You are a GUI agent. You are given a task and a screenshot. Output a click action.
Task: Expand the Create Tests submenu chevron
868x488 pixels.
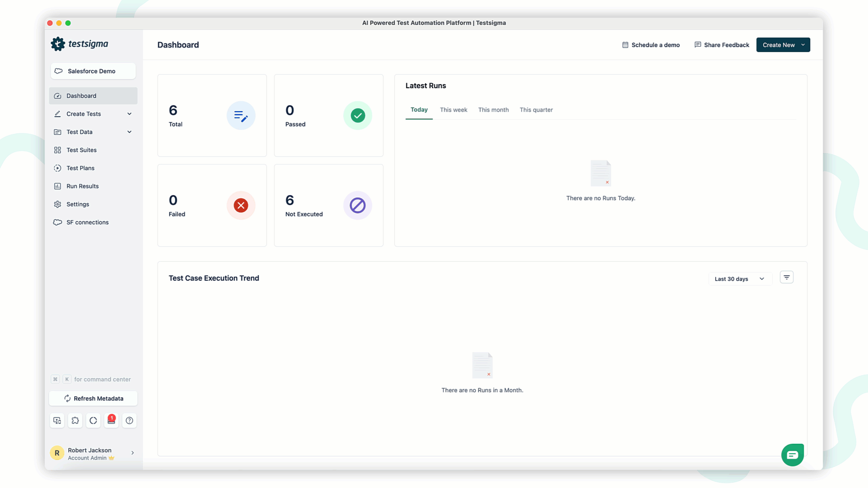(x=129, y=114)
